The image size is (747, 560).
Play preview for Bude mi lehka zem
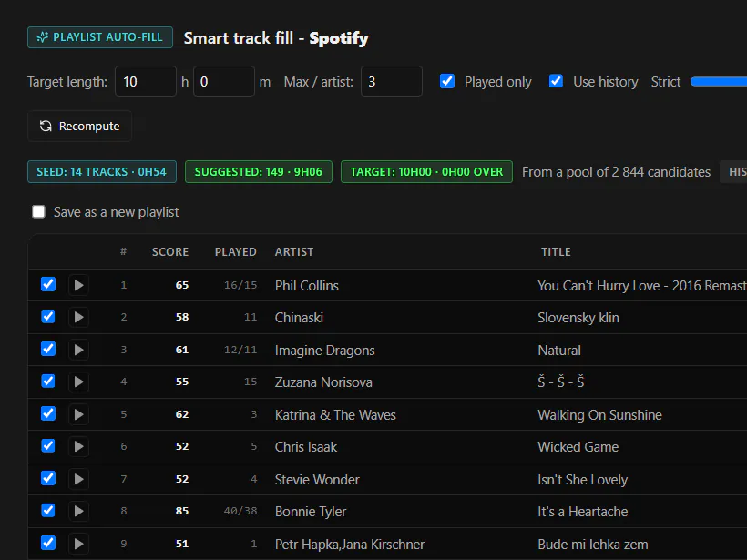click(x=78, y=544)
